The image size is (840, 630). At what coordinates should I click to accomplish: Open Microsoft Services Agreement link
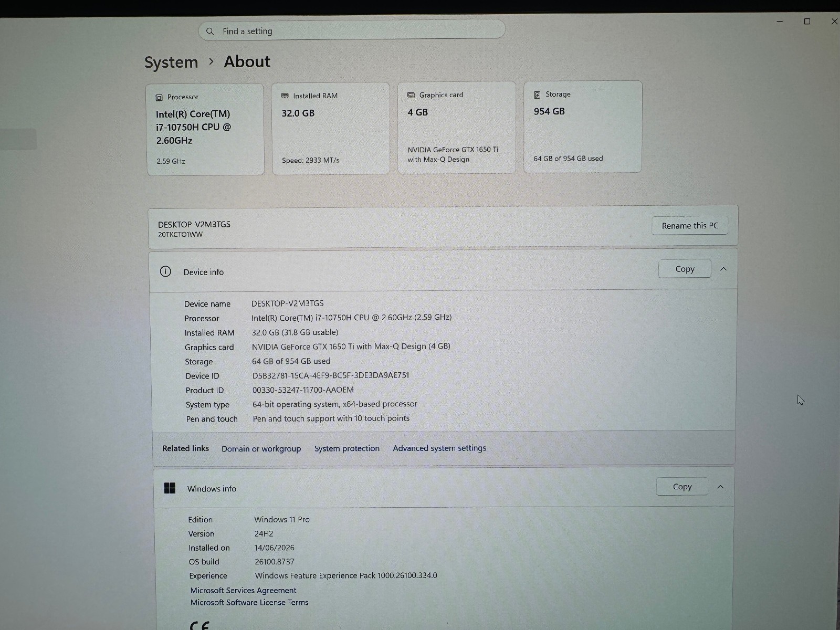tap(243, 591)
